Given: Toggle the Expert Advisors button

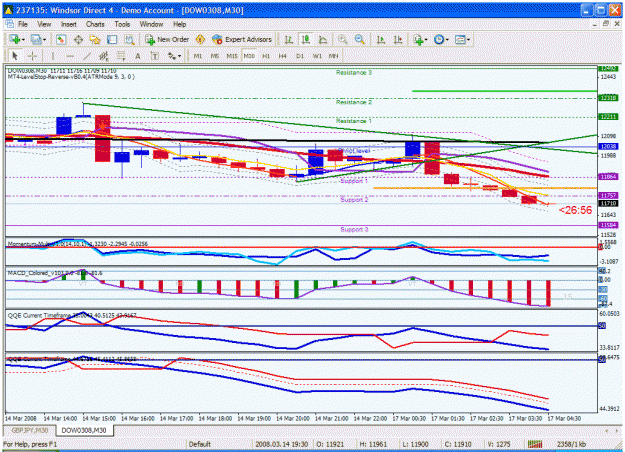Looking at the screenshot, I should click(242, 39).
